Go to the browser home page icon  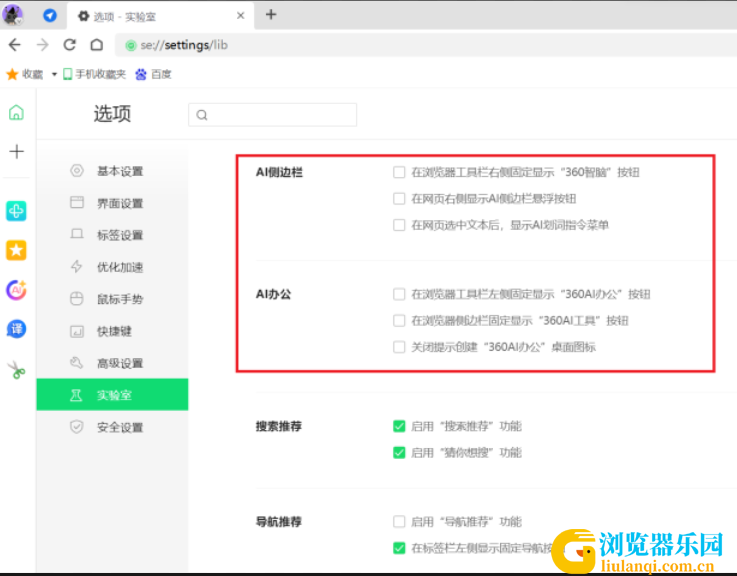[97, 45]
